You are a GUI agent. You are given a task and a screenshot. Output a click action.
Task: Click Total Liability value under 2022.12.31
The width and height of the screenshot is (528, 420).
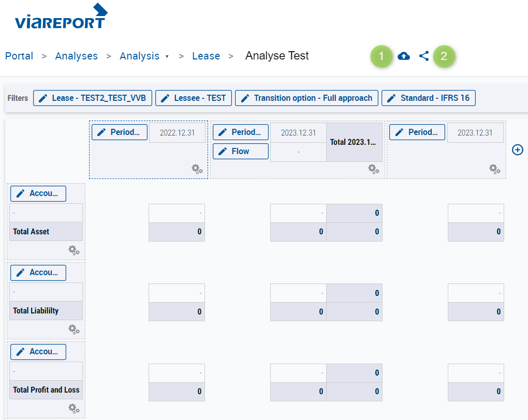177,311
